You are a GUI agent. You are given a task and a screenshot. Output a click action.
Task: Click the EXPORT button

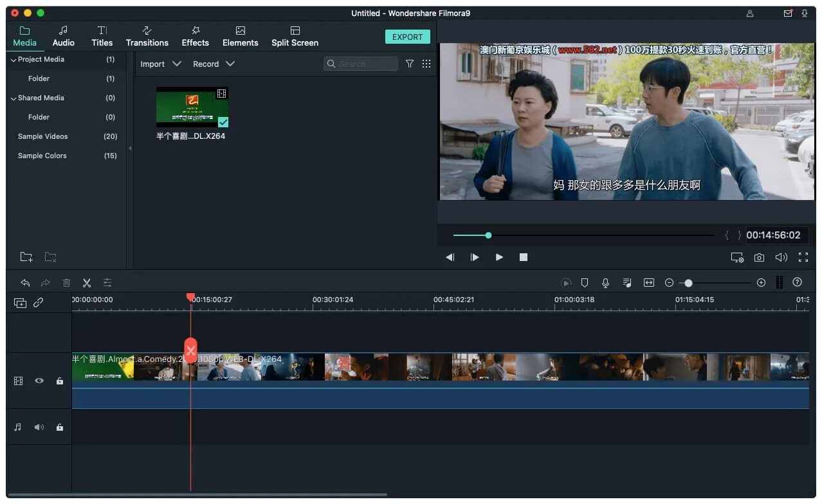[407, 37]
